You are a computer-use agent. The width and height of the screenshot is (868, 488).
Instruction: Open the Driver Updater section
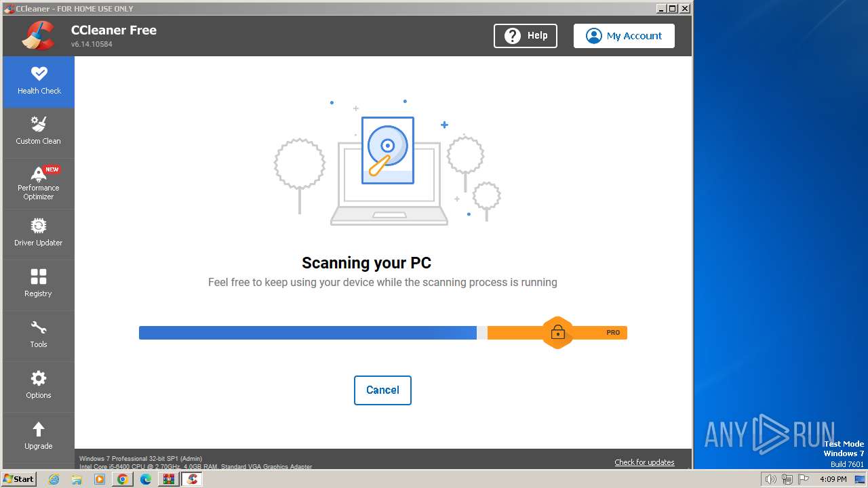coord(39,234)
